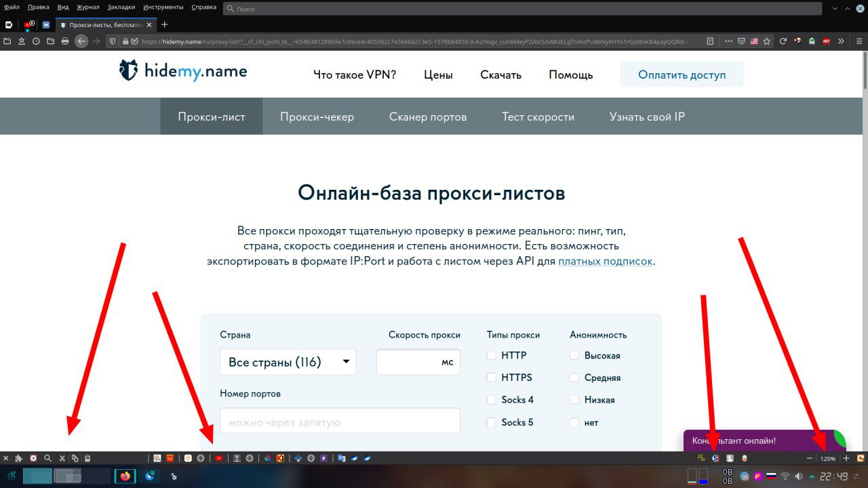Open the Firefox hamburger menu
Screen dimensions: 868x488
point(859,41)
